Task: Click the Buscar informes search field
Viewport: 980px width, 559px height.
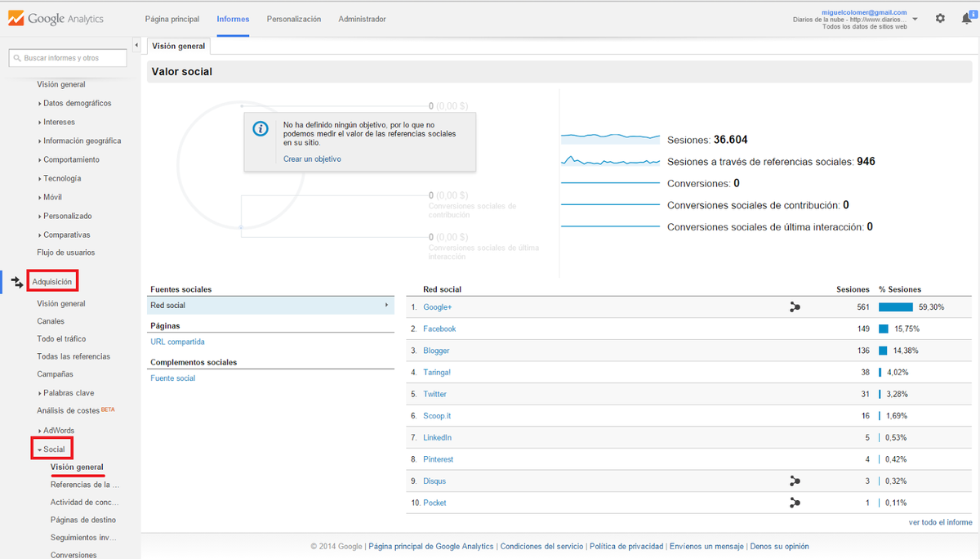Action: click(69, 58)
